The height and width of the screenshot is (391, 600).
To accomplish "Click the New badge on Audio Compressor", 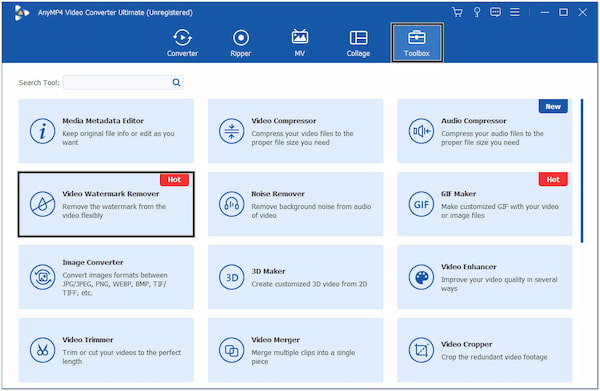I will [553, 106].
